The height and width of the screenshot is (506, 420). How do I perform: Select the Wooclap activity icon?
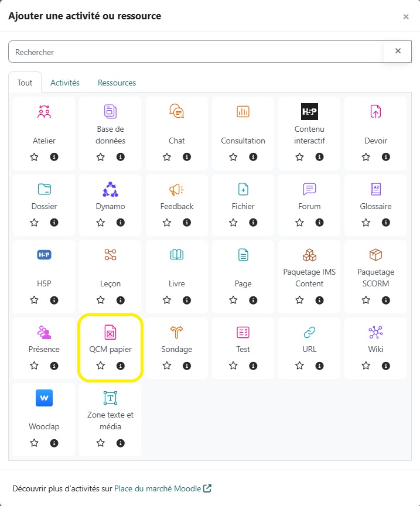pyautogui.click(x=45, y=398)
